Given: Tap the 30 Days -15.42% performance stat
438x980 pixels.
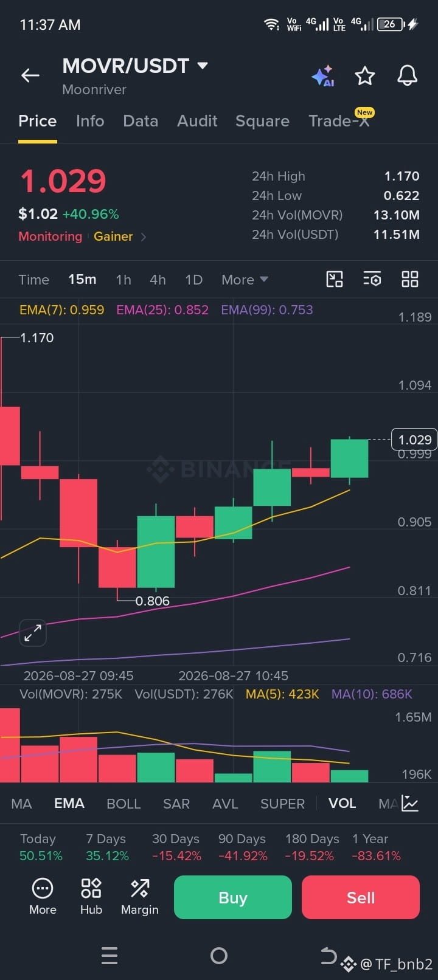Looking at the screenshot, I should pos(176,847).
